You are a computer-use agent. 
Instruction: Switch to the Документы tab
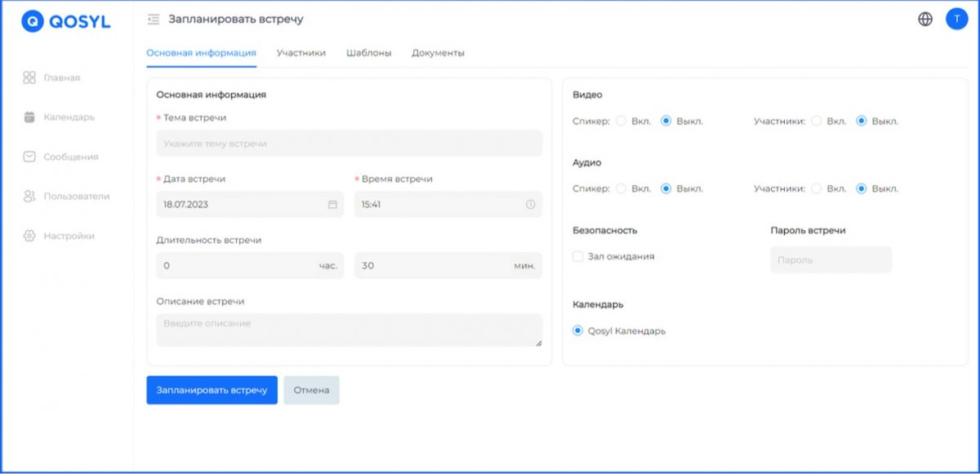[438, 53]
